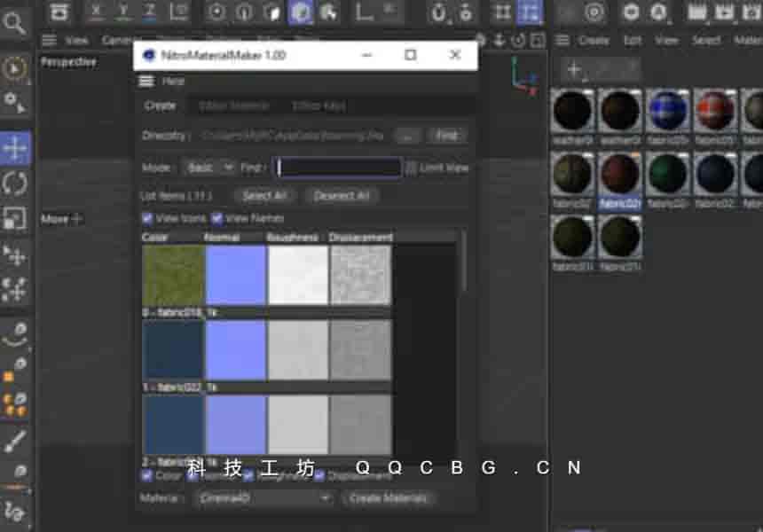The image size is (763, 532).
Task: Click the Displacement column header
Action: [x=360, y=238]
